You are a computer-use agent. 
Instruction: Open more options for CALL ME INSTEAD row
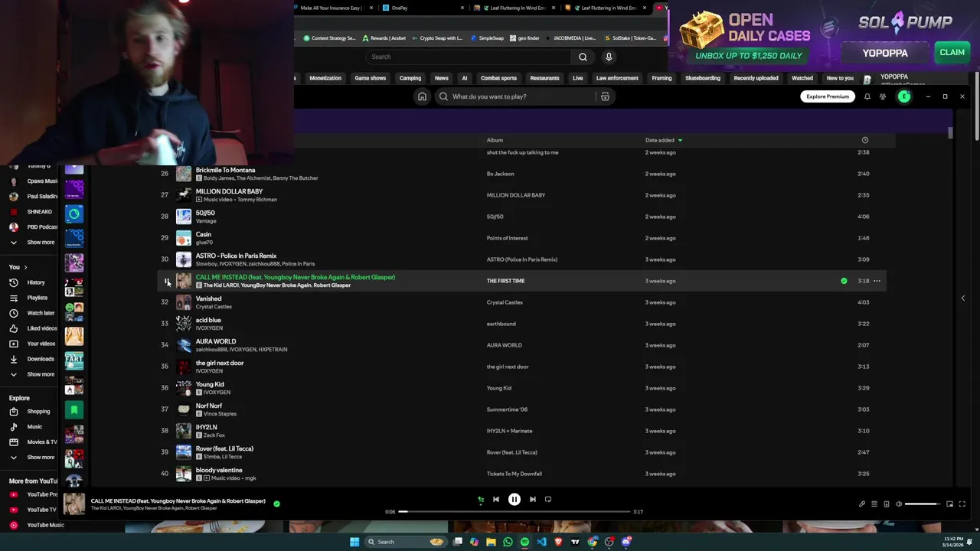point(877,281)
